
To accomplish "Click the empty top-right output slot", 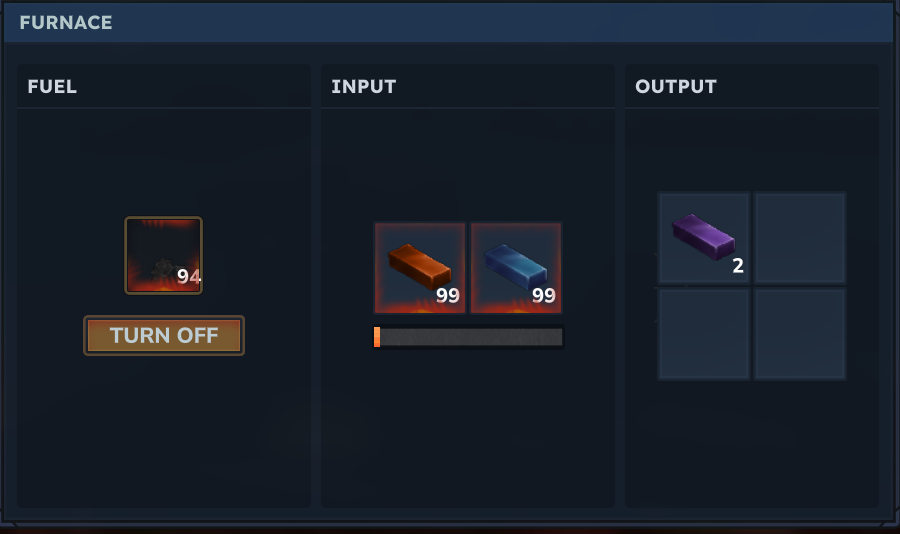I will click(800, 238).
